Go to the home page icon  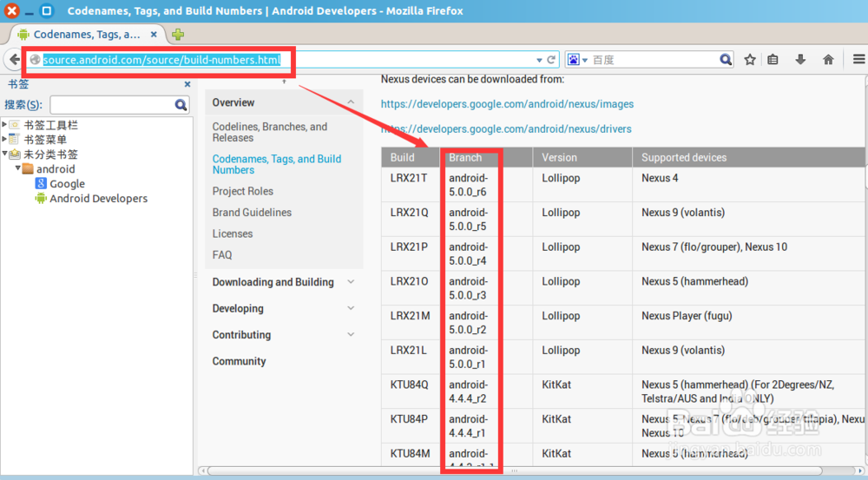[828, 59]
